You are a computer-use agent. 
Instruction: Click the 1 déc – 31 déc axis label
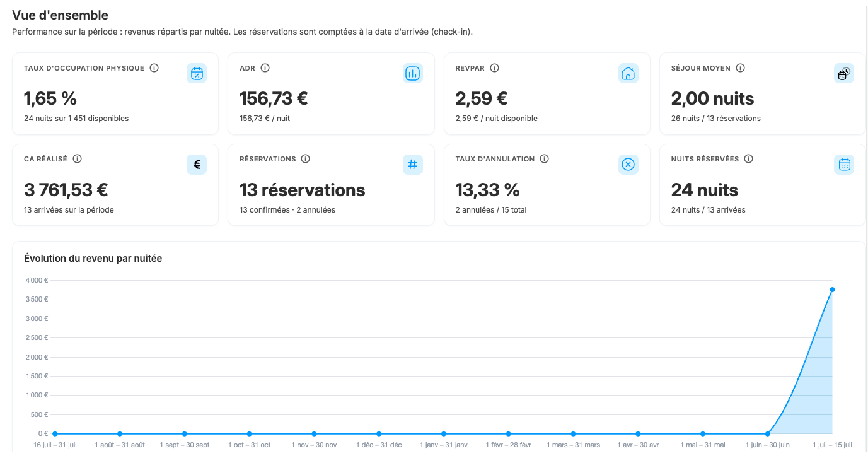tap(379, 445)
